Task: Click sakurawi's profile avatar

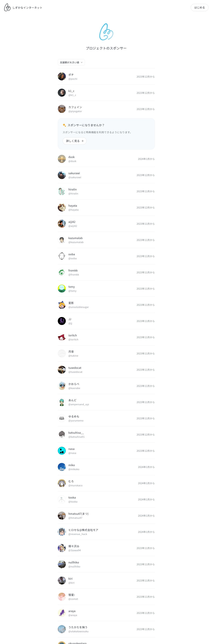Action: point(62,175)
